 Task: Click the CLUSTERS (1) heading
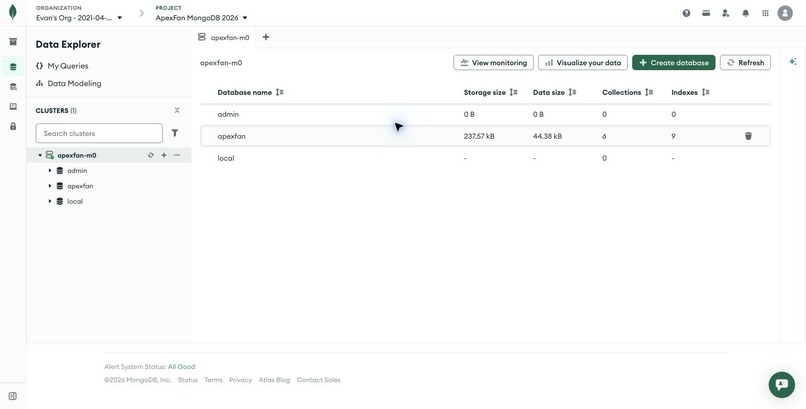[x=56, y=110]
